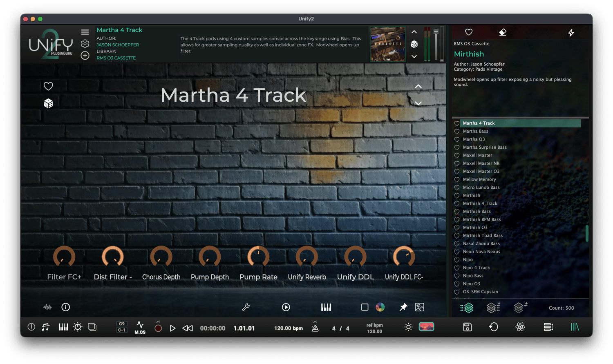Click the eraser clear-filter icon in browser

coord(503,32)
